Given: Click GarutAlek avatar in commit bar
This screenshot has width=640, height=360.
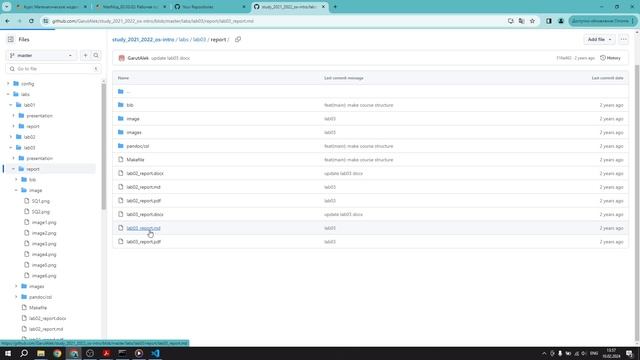Looking at the screenshot, I should point(121,58).
